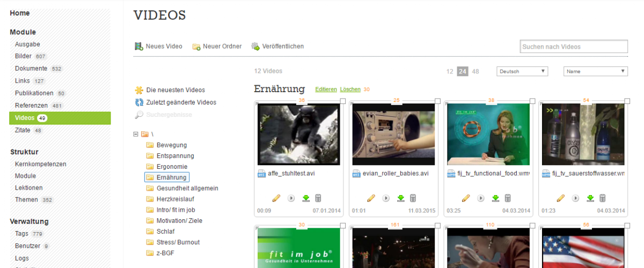This screenshot has width=644, height=268.
Task: Click the Löschen link beside Ernährung
Action: pyautogui.click(x=350, y=90)
